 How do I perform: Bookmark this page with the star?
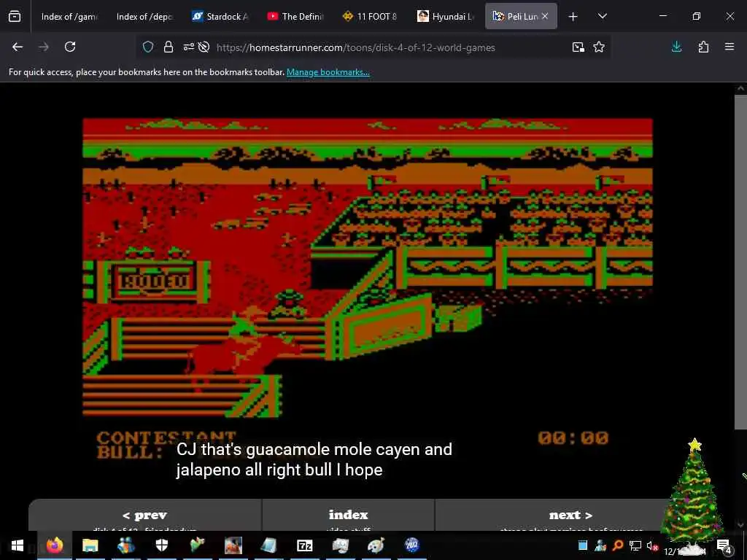[x=599, y=47]
